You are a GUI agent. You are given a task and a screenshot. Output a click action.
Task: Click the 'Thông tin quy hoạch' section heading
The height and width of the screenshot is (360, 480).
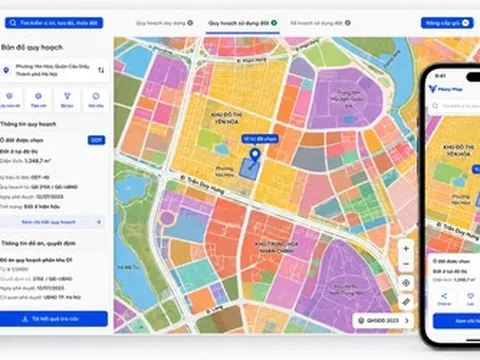click(28, 124)
